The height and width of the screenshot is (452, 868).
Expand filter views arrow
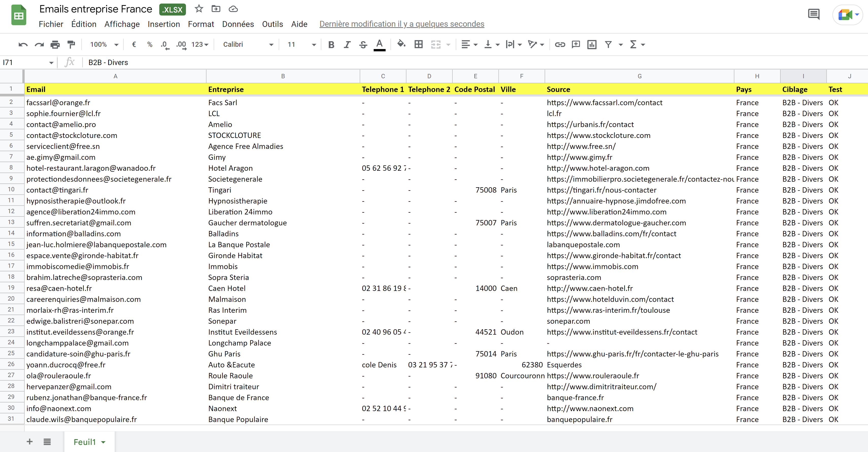coord(621,44)
